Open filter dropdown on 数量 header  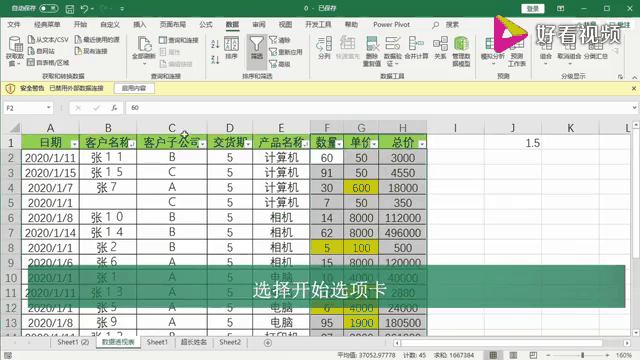click(339, 144)
